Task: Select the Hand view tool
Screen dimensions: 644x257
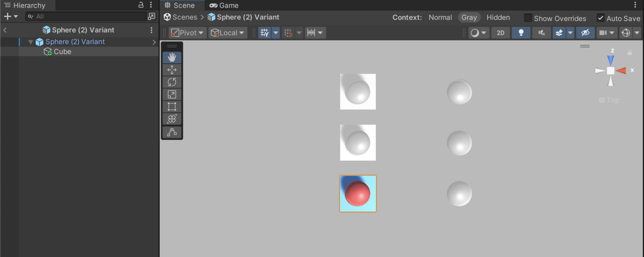Action: coord(171,57)
